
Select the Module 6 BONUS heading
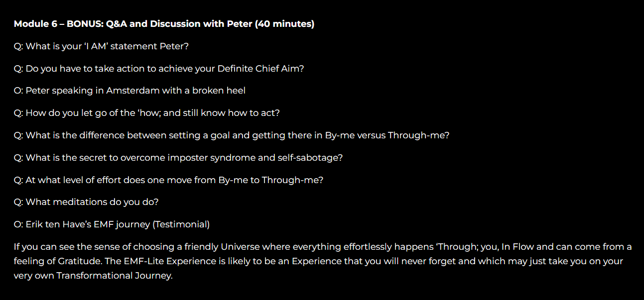(x=164, y=24)
